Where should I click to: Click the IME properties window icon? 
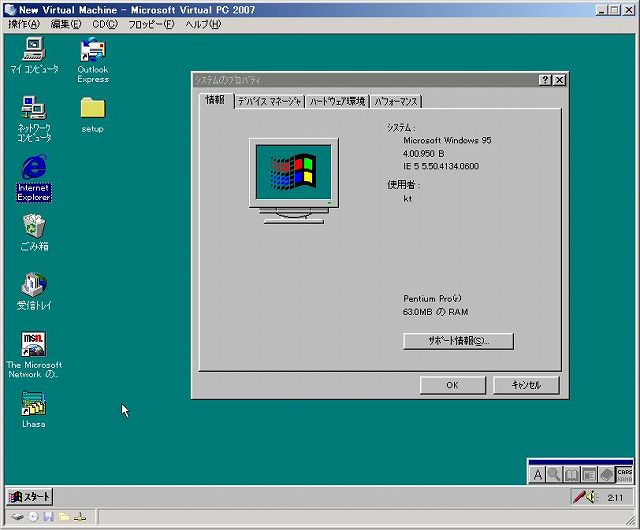pyautogui.click(x=589, y=475)
